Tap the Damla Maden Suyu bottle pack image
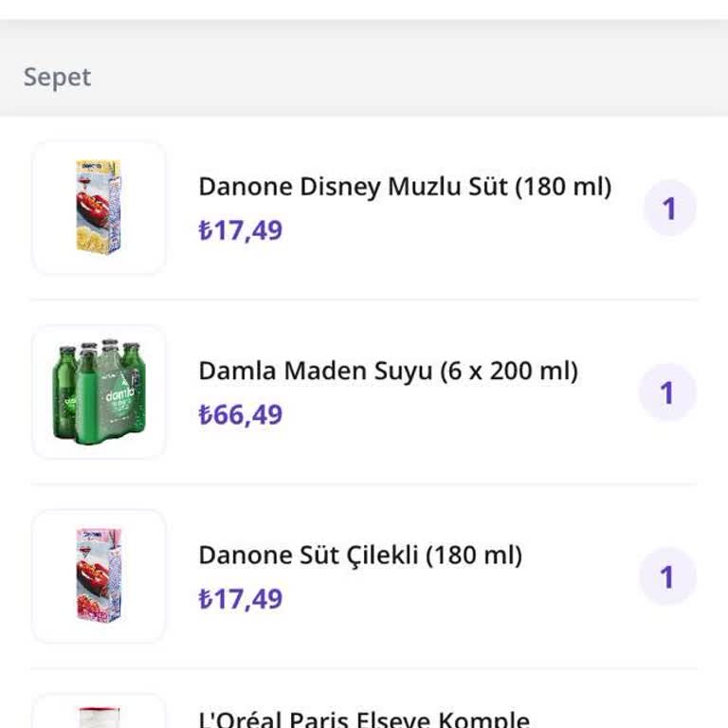Image resolution: width=728 pixels, height=728 pixels. point(99,391)
